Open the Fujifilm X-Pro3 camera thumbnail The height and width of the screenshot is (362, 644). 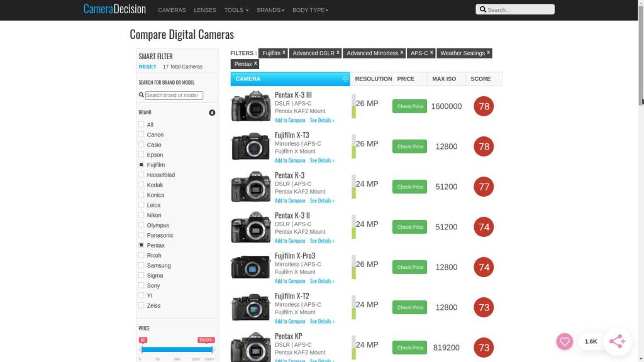click(x=250, y=266)
